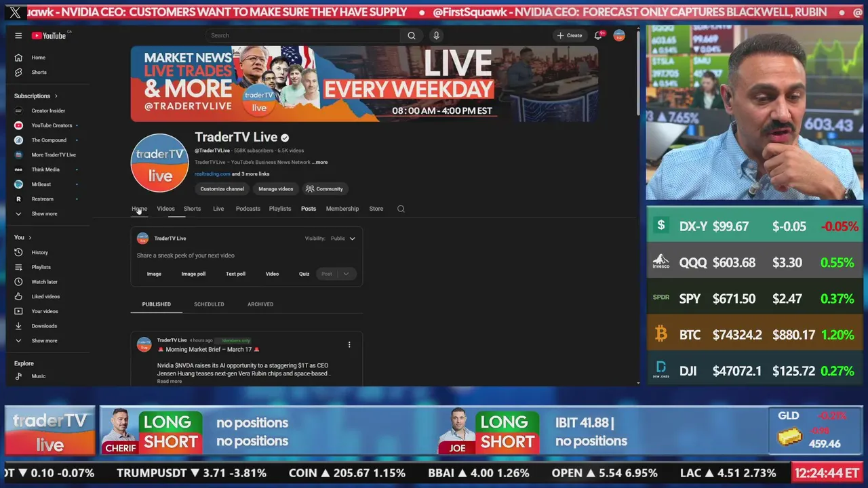Click Manage videos
This screenshot has height=488, width=868.
coord(276,189)
